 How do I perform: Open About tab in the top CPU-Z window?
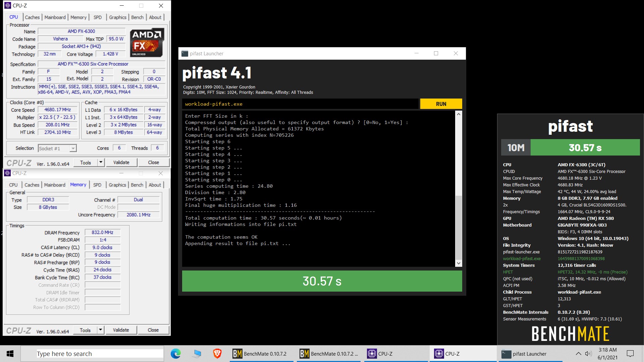[155, 17]
